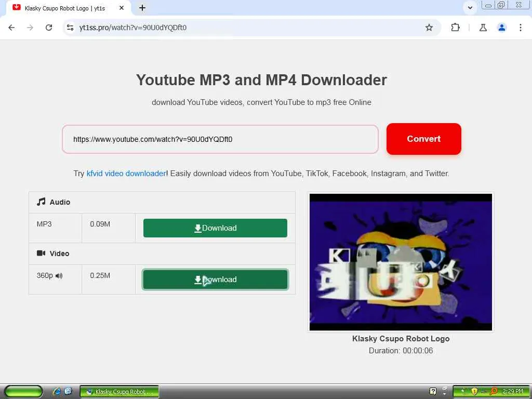This screenshot has width=532, height=399.
Task: Select Klasky Csupo Robot taskbar window button
Action: [x=119, y=392]
